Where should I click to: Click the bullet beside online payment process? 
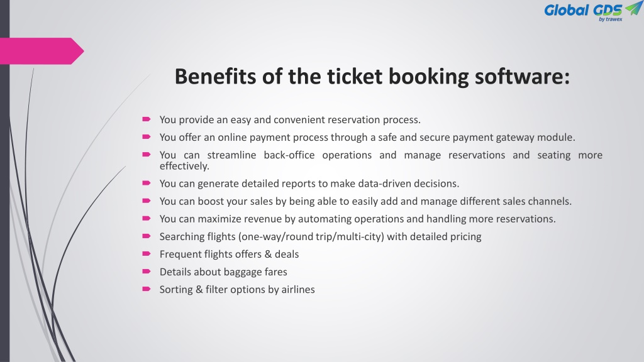(147, 137)
